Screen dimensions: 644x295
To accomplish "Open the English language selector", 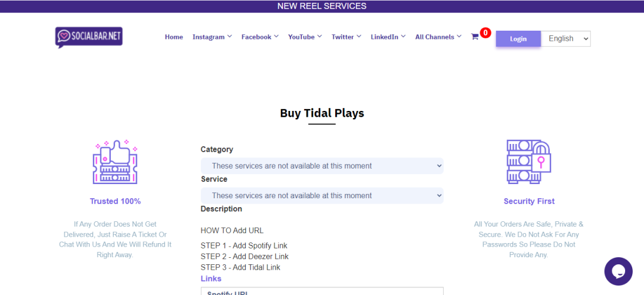I will click(x=566, y=39).
